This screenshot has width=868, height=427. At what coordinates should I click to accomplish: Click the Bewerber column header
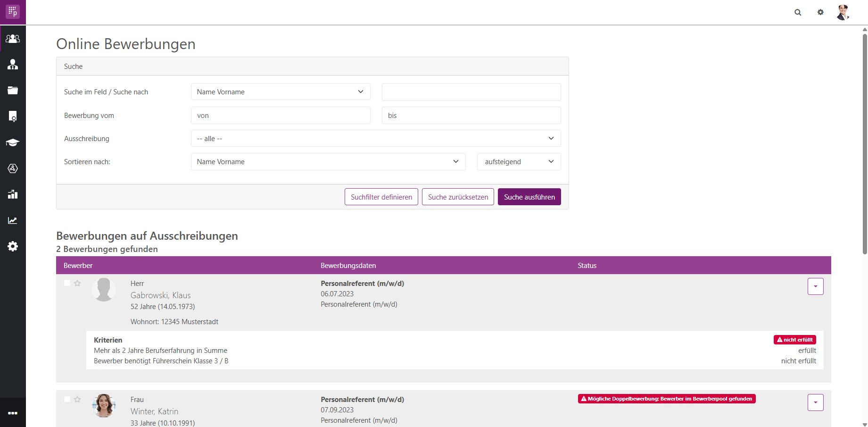coord(78,266)
